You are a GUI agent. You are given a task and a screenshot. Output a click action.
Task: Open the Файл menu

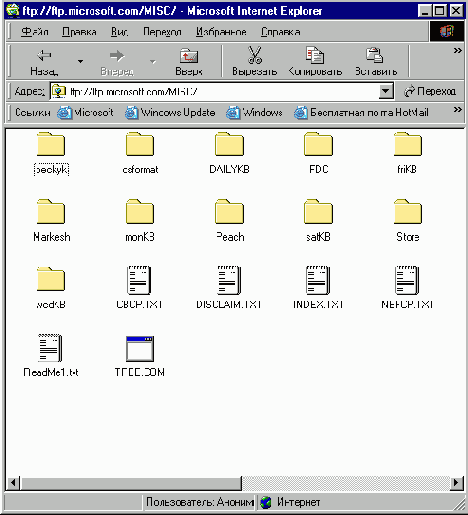[35, 32]
